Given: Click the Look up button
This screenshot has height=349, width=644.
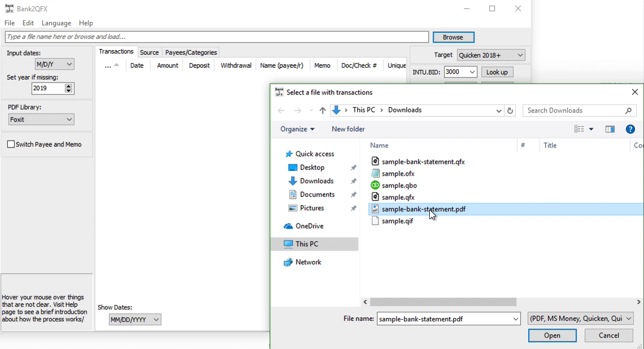Looking at the screenshot, I should [x=497, y=72].
